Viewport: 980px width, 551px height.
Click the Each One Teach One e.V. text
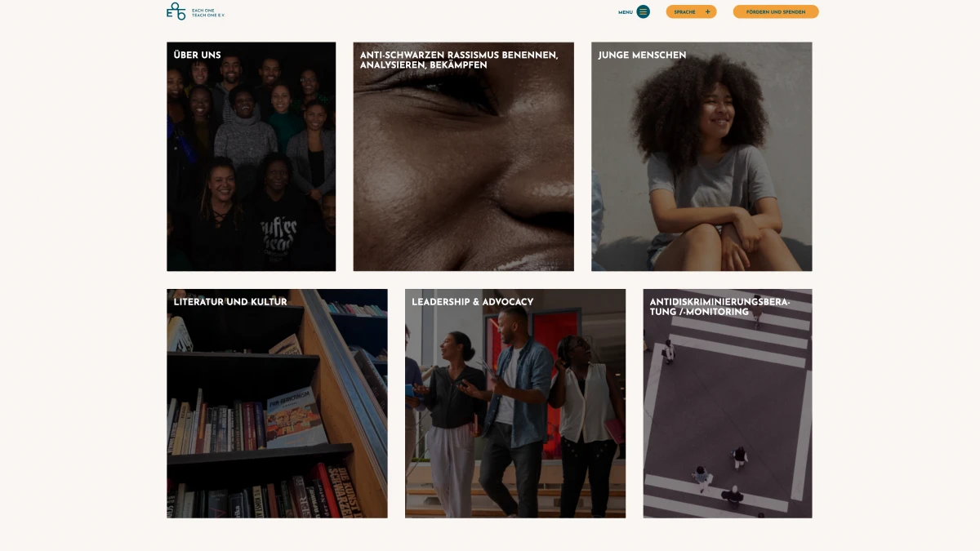point(207,13)
